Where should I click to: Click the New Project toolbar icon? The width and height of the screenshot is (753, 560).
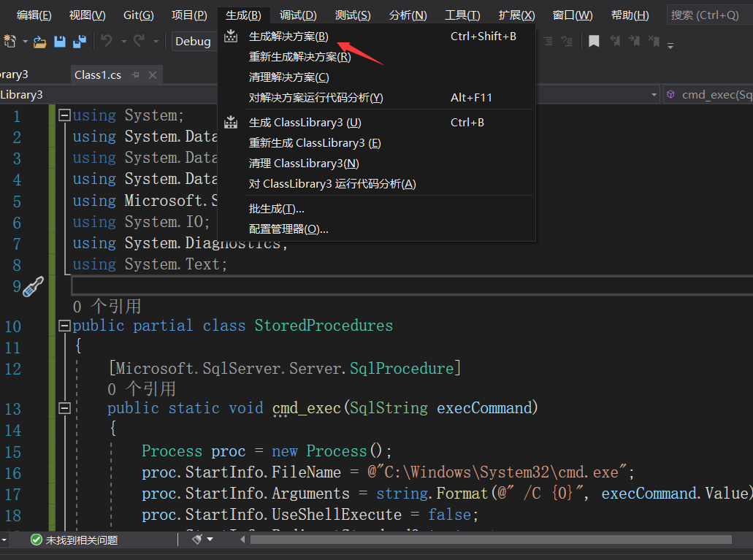(9, 42)
